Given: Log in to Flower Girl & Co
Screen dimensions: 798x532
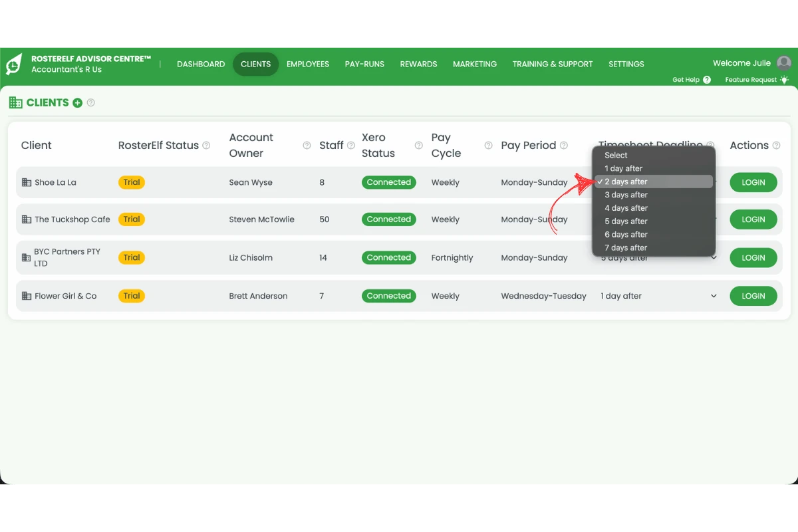Looking at the screenshot, I should [753, 296].
